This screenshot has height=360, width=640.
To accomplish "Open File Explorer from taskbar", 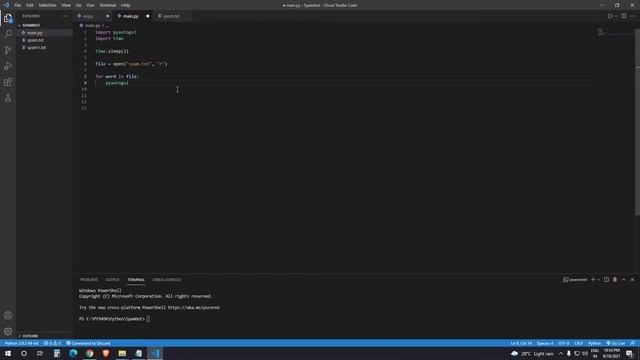I will pyautogui.click(x=122, y=353).
